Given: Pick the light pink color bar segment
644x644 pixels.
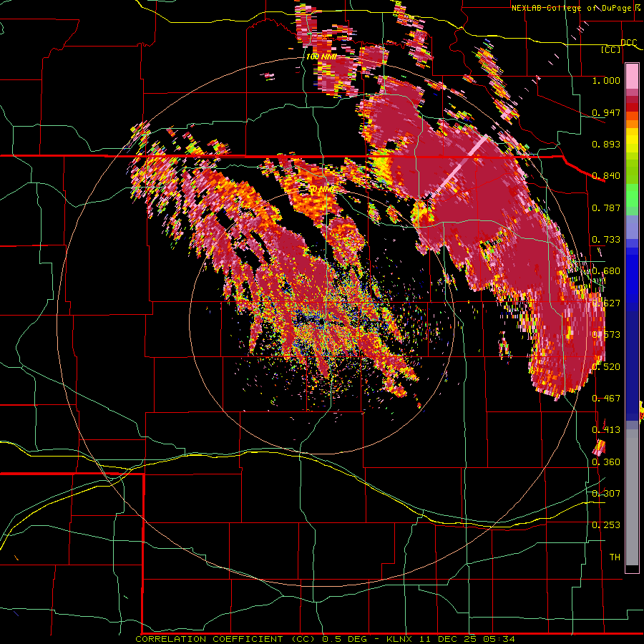Looking at the screenshot, I should [632, 77].
